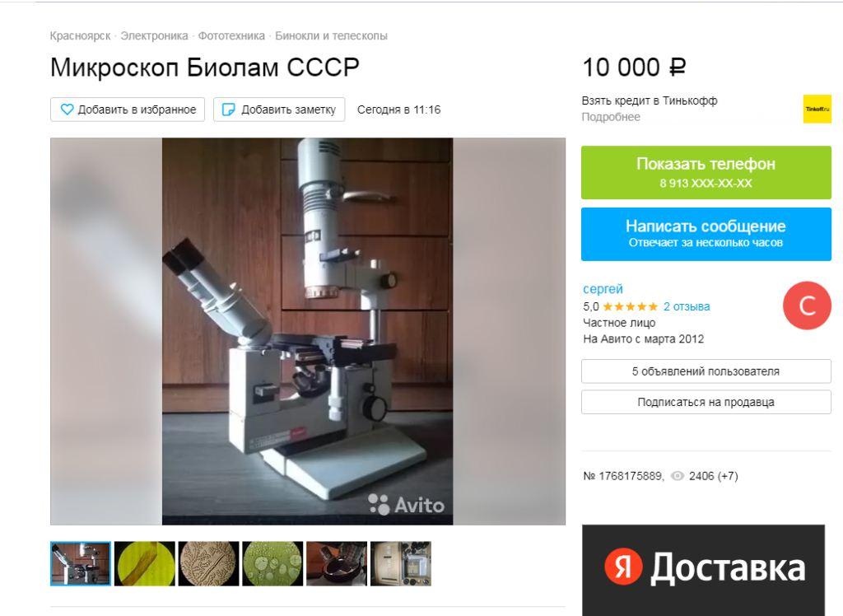Click the eye views counter icon
The image size is (843, 616).
tap(678, 476)
